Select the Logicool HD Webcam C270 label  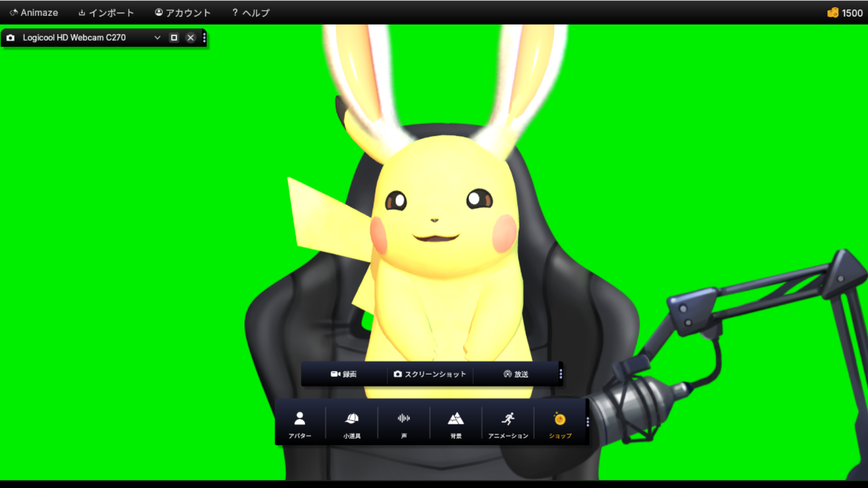click(x=75, y=38)
